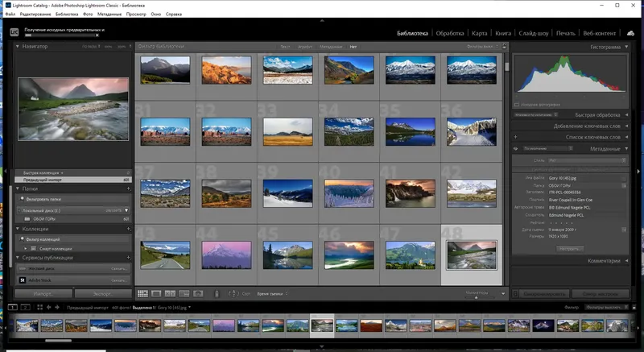
Task: Open the Compare view (XY) mode
Action: click(170, 294)
